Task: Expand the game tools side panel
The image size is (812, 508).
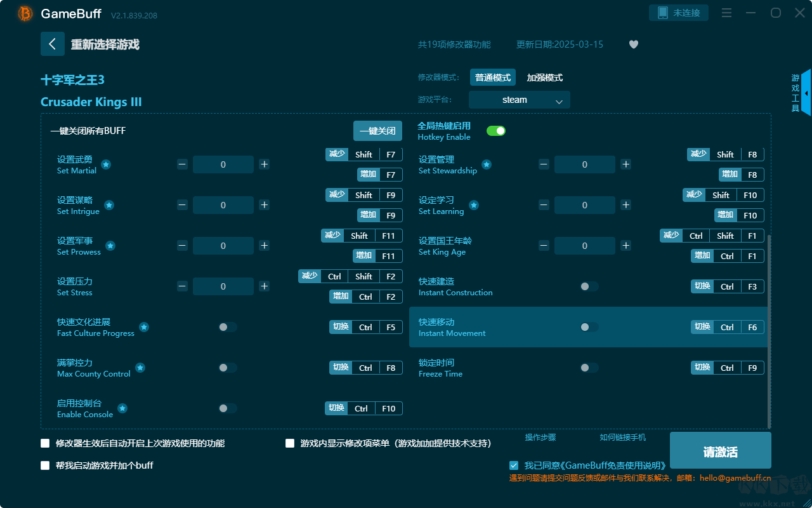Action: click(x=805, y=93)
